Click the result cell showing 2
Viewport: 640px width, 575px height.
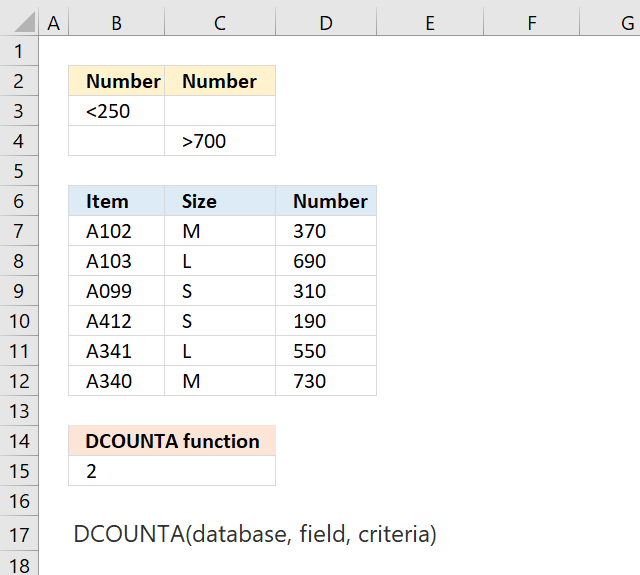[x=172, y=471]
